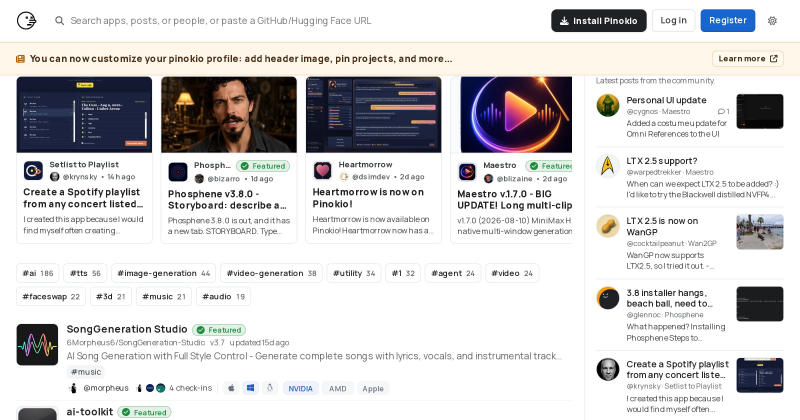Image resolution: width=800 pixels, height=420 pixels.
Task: Click the @dsimdev avatar on Heartmorrow card
Action: pyautogui.click(x=344, y=177)
